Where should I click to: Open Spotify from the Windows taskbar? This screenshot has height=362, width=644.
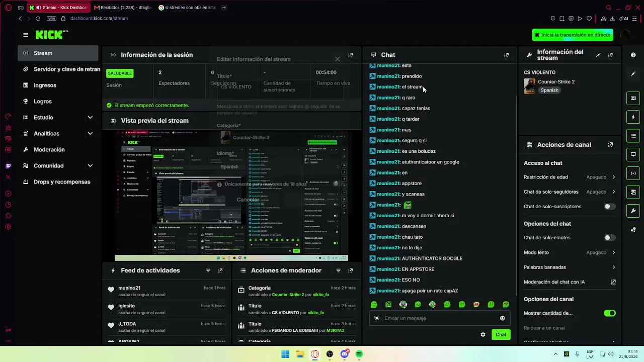pos(359,354)
